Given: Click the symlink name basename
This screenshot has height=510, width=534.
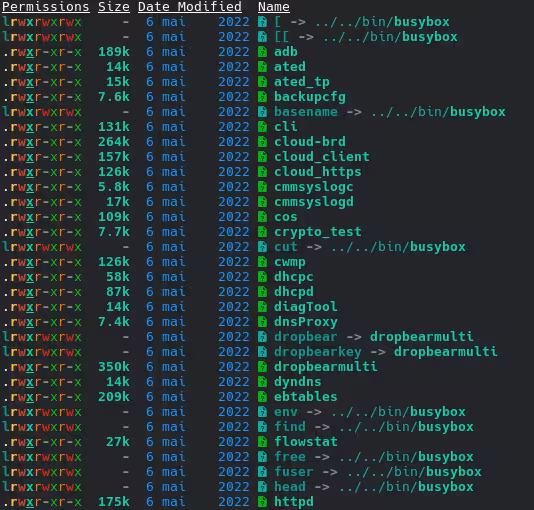Looking at the screenshot, I should click(306, 112).
